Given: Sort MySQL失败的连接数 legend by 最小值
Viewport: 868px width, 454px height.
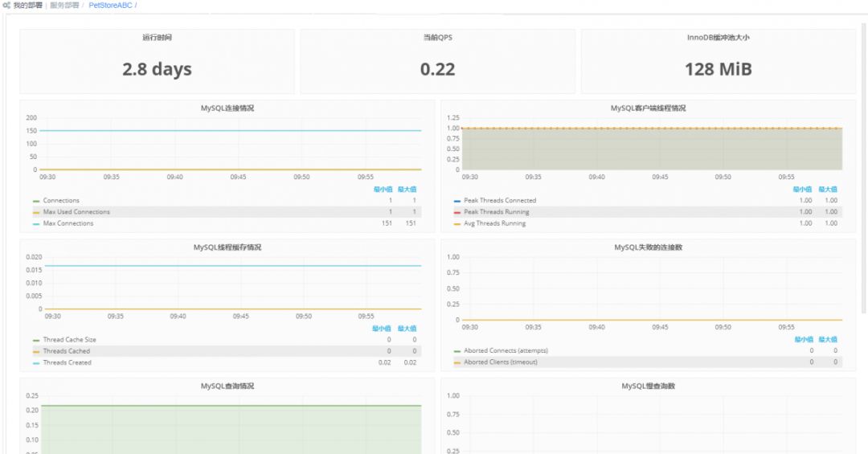Looking at the screenshot, I should 804,339.
